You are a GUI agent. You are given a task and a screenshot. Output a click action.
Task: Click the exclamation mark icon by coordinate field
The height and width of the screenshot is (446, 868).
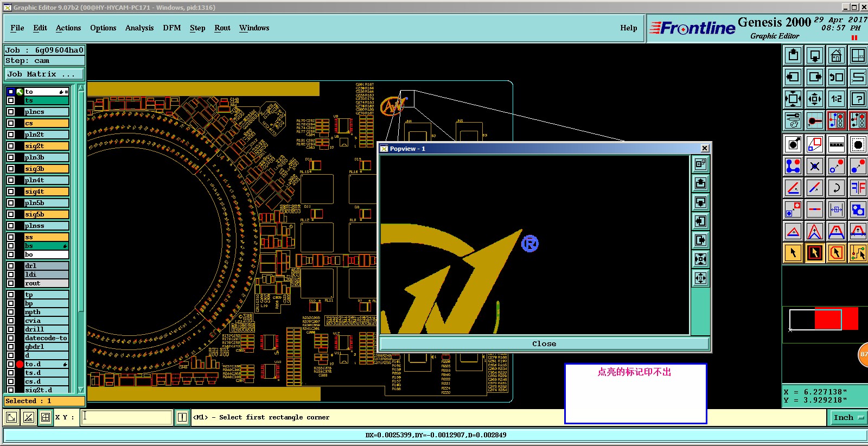coord(182,417)
